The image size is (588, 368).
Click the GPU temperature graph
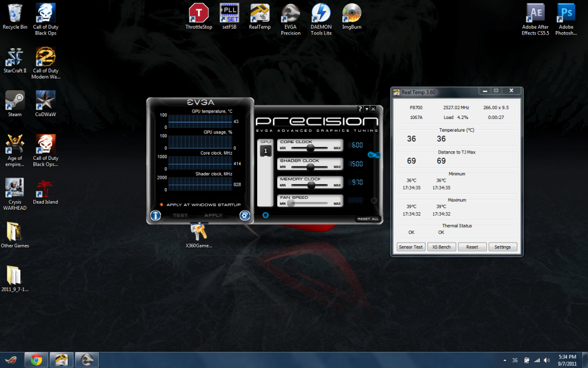click(x=200, y=121)
